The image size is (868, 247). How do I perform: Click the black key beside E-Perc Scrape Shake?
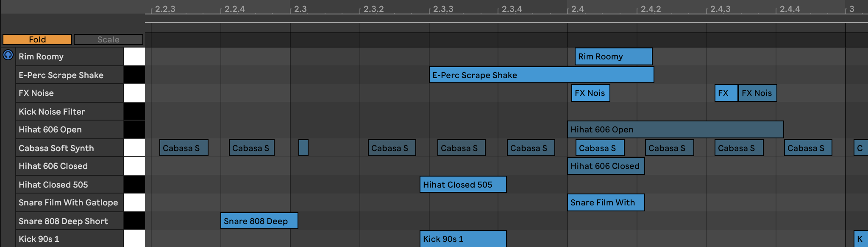click(x=134, y=75)
